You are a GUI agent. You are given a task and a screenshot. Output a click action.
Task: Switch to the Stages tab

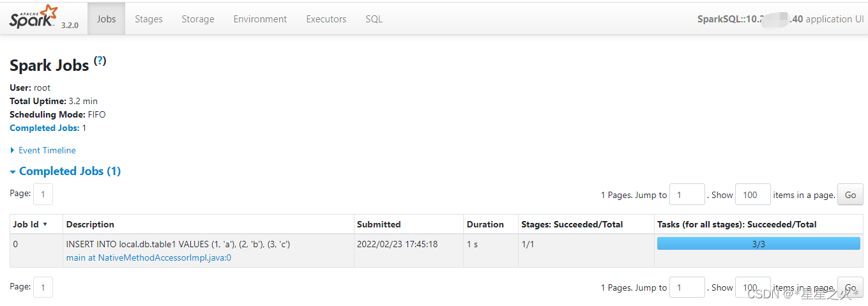149,19
